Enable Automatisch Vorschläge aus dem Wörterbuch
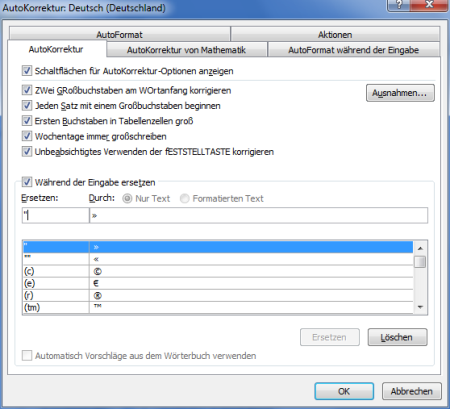 (x=27, y=356)
